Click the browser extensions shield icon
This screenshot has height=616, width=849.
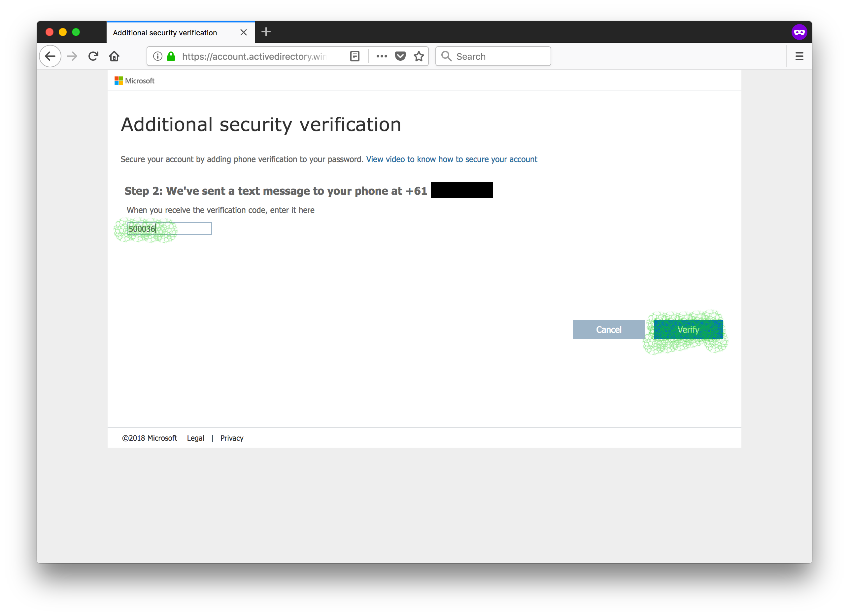[x=401, y=56]
